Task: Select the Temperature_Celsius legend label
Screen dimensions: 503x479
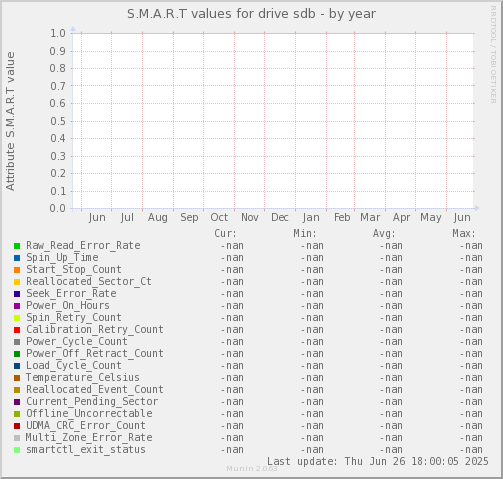Action: [83, 377]
